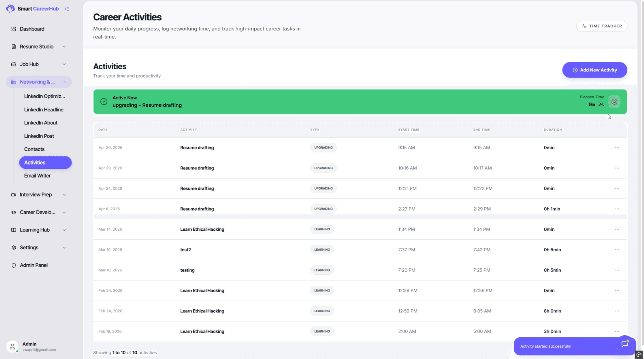The height and width of the screenshot is (359, 644).
Task: Open LinkedIn About page
Action: 41,123
